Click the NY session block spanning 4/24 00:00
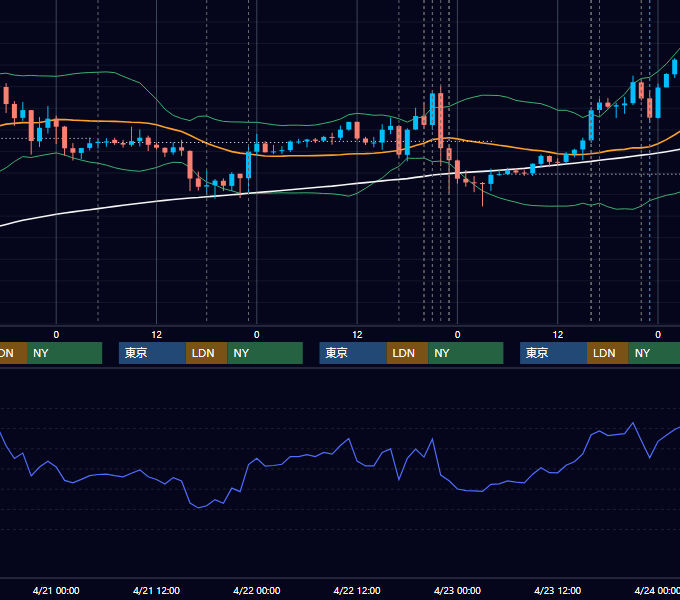680x600 pixels. click(654, 353)
